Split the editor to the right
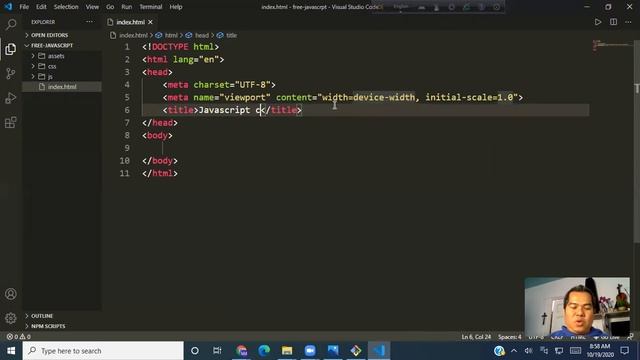The image size is (640, 360). 613,22
